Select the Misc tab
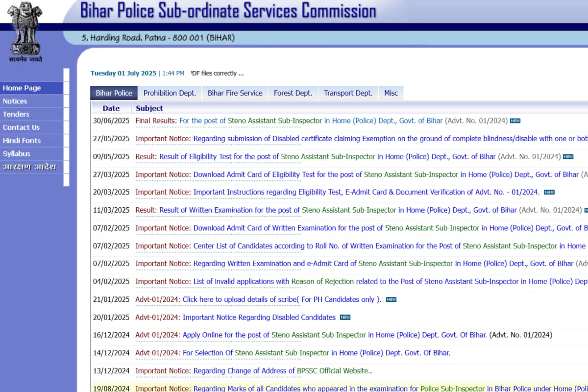The image size is (588, 392). click(x=391, y=93)
